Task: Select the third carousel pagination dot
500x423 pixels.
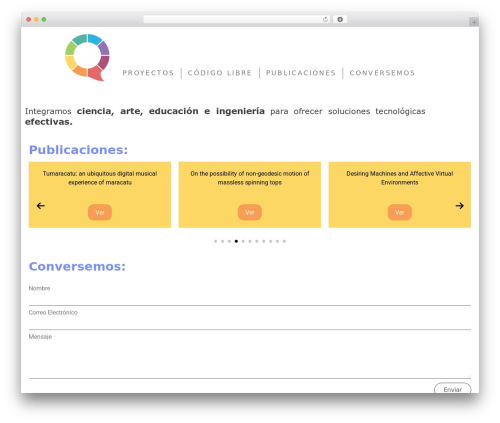Action: tap(229, 241)
